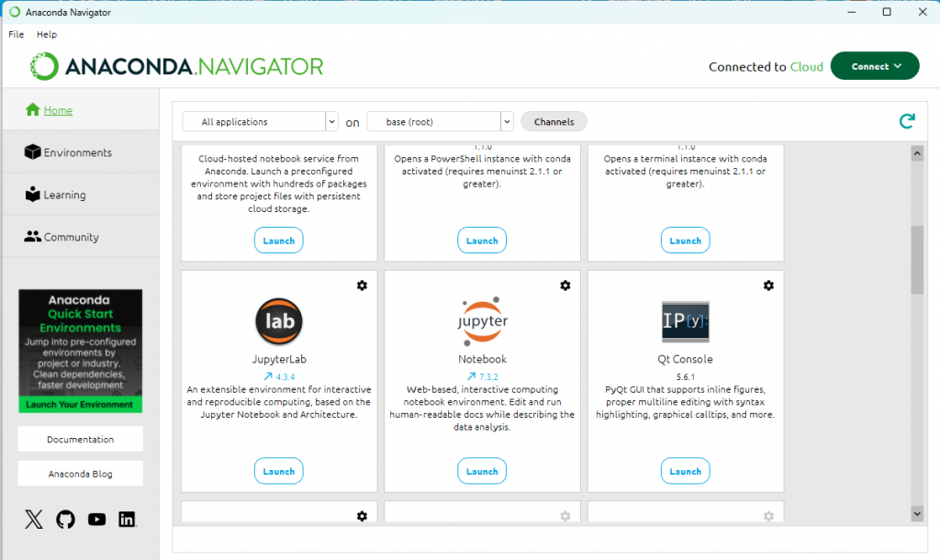Launch Jupyter Notebook
940x560 pixels.
click(x=482, y=471)
